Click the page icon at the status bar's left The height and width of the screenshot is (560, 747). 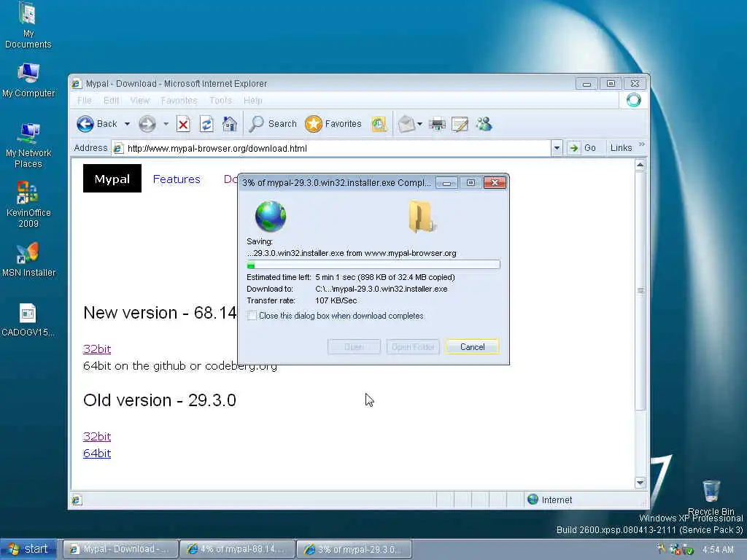[x=76, y=500]
